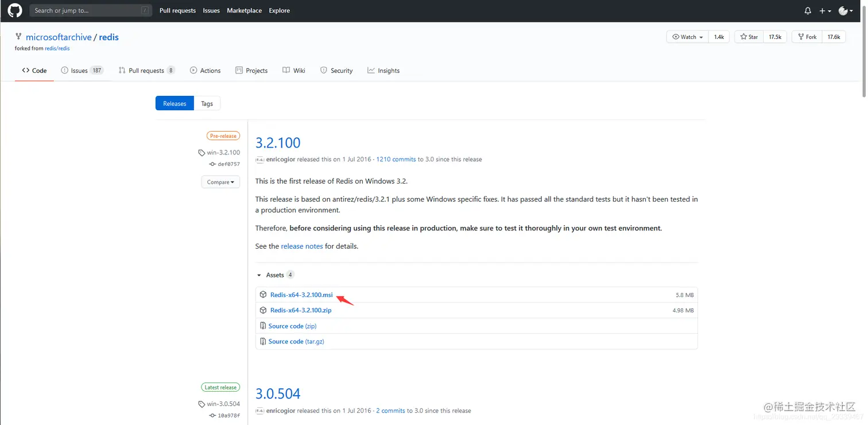Click the file icon beside Source code (zip)
Viewport: 868px width, 425px height.
[x=263, y=326]
